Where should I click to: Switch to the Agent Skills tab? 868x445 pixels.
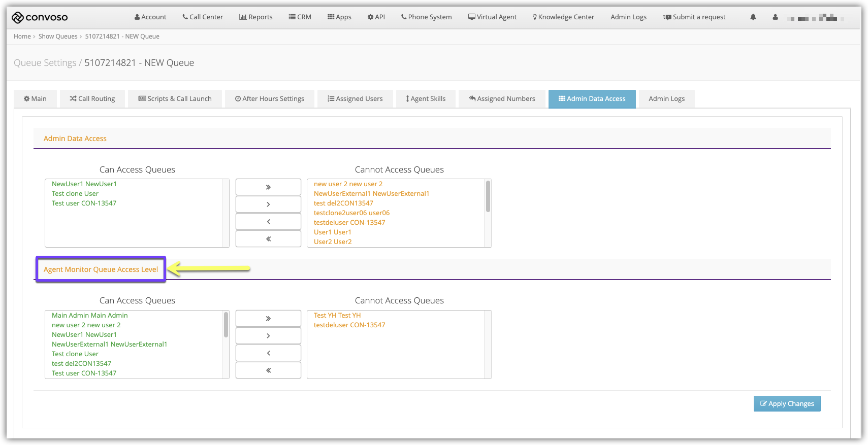point(426,99)
